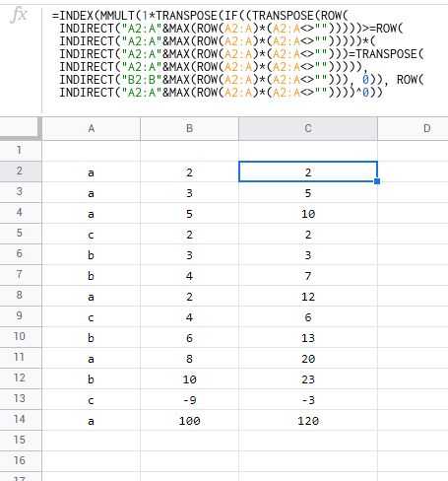Screen dimensions: 448x481
Task: Select column C header
Action: pos(308,128)
